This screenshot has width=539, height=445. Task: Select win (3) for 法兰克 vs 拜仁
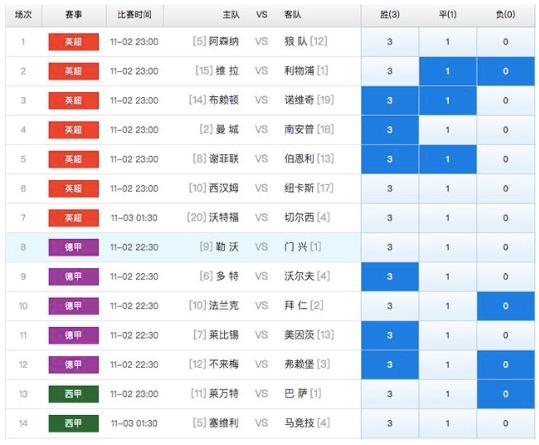(x=390, y=306)
